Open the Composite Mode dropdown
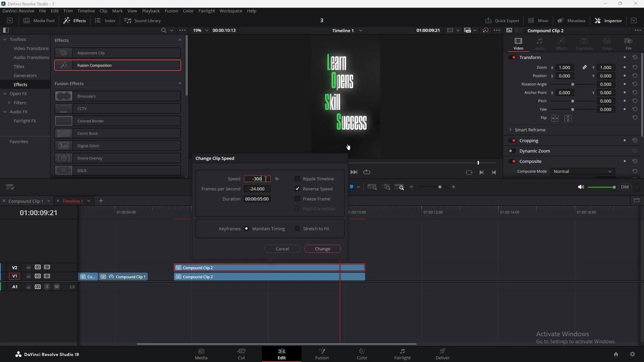 [583, 171]
